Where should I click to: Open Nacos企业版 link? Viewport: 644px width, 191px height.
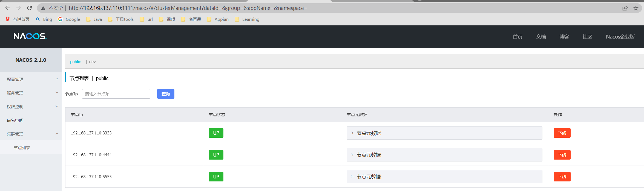[x=620, y=37]
